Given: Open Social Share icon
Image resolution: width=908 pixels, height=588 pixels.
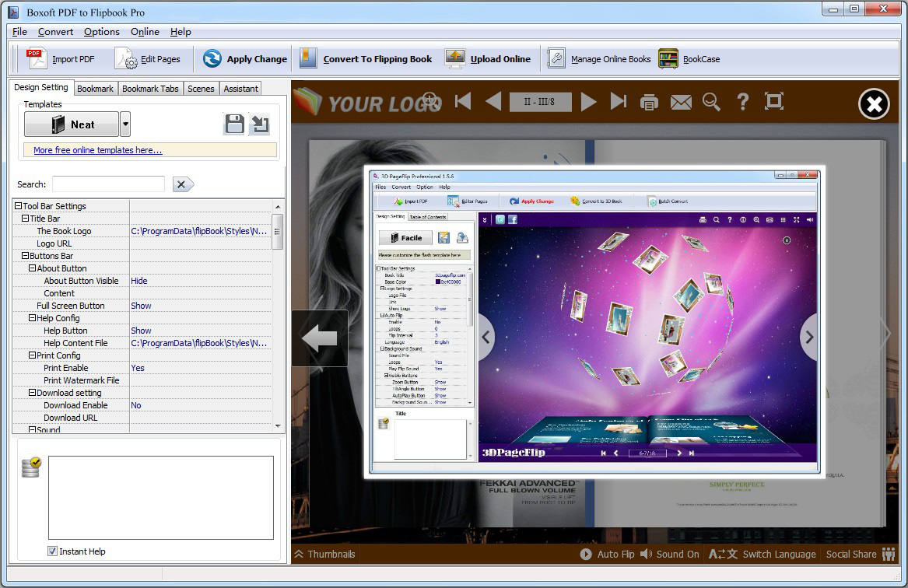Looking at the screenshot, I should (889, 554).
